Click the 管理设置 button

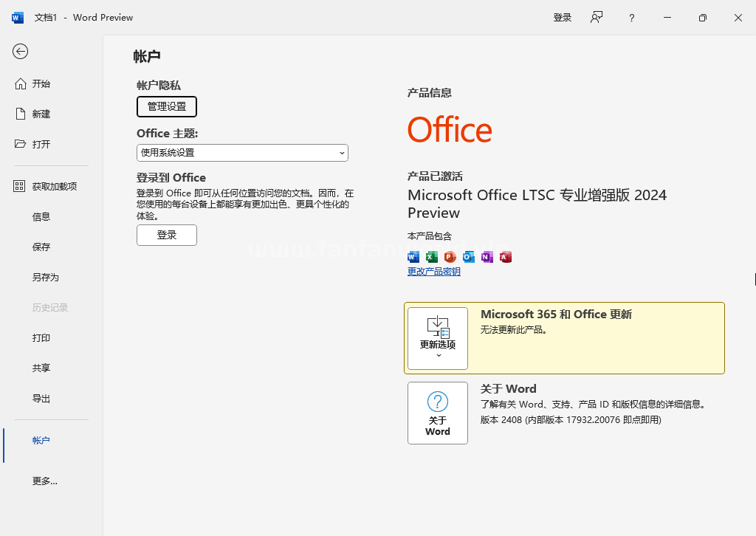point(167,106)
